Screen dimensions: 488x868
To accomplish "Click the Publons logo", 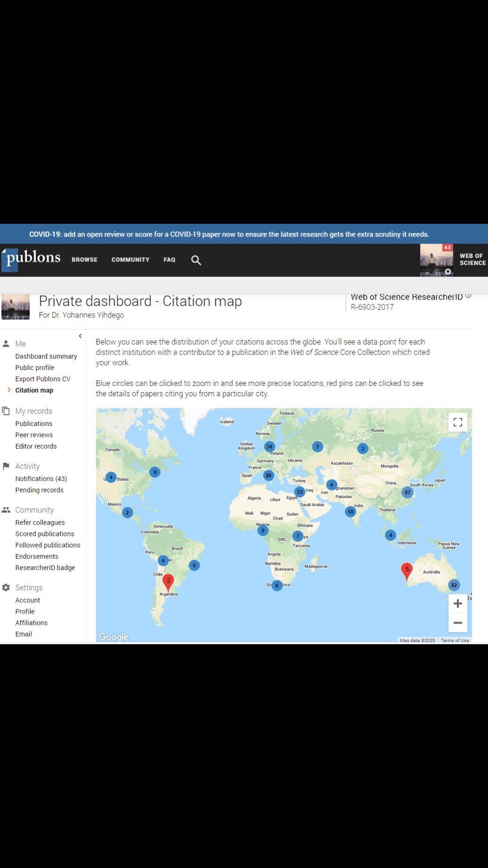I will point(31,259).
